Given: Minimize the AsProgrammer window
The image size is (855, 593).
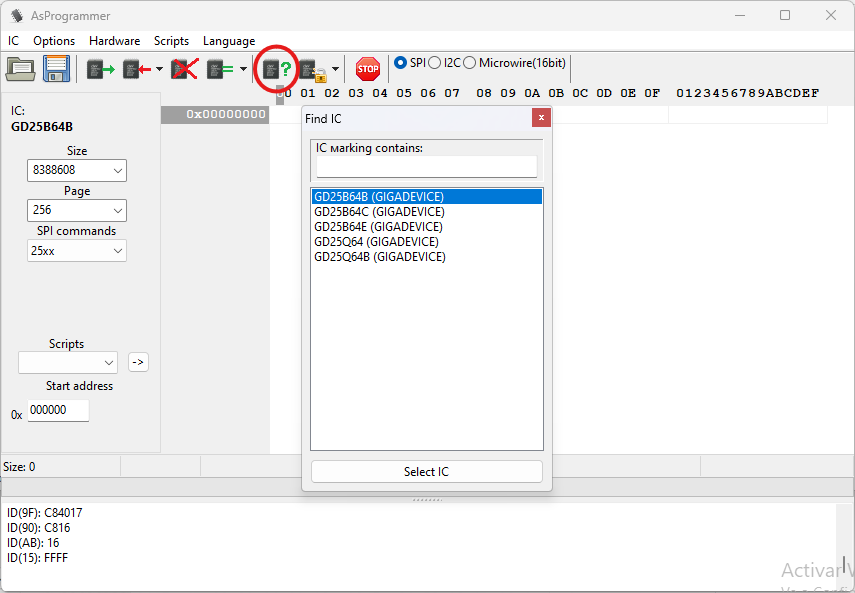Looking at the screenshot, I should 739,15.
